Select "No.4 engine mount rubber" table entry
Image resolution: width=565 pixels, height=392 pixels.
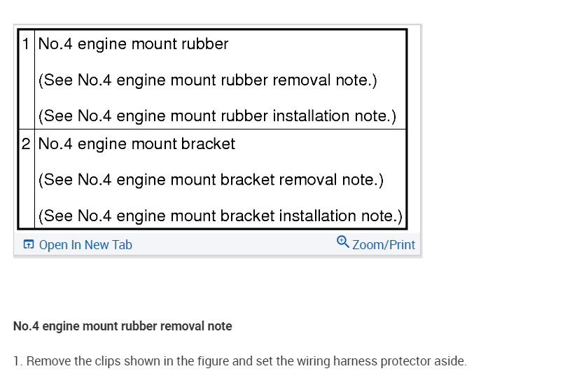tap(133, 44)
